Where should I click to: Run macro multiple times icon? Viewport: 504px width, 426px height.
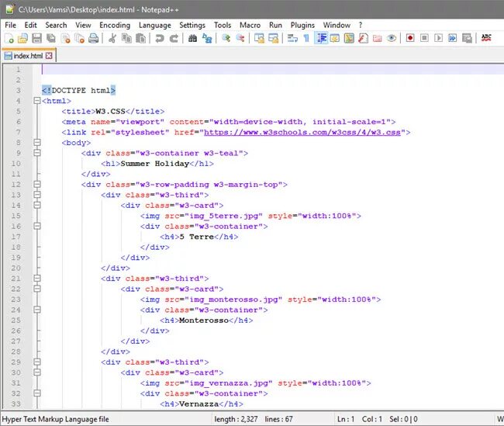452,38
